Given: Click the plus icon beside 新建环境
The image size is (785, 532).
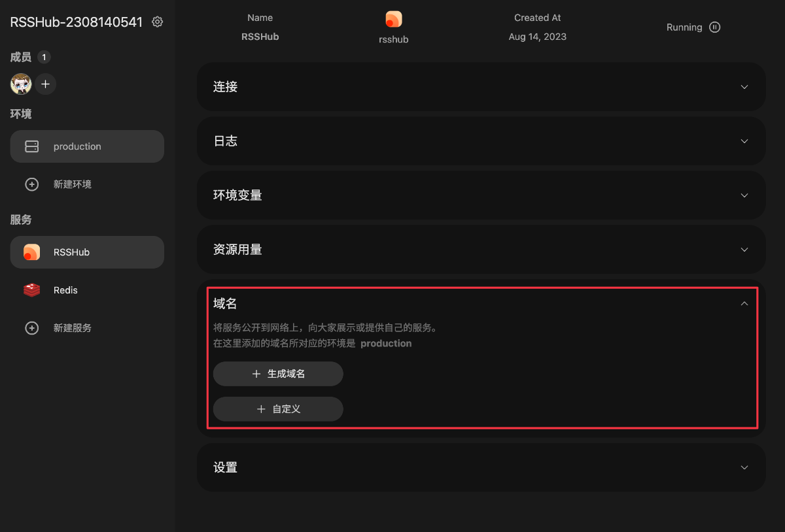Looking at the screenshot, I should (x=31, y=184).
